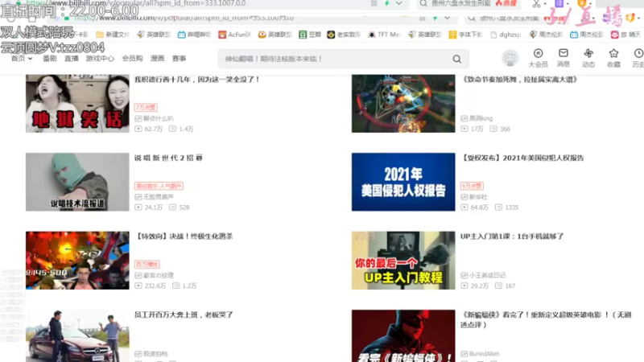Open video title 致命节奏加死舞
The width and height of the screenshot is (644, 362).
[x=519, y=80]
